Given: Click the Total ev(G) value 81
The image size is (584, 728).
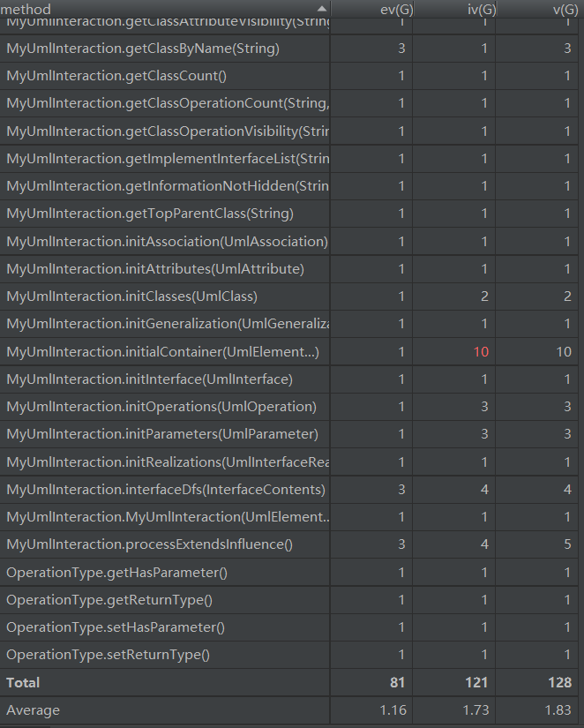Looking at the screenshot, I should pos(397,682).
